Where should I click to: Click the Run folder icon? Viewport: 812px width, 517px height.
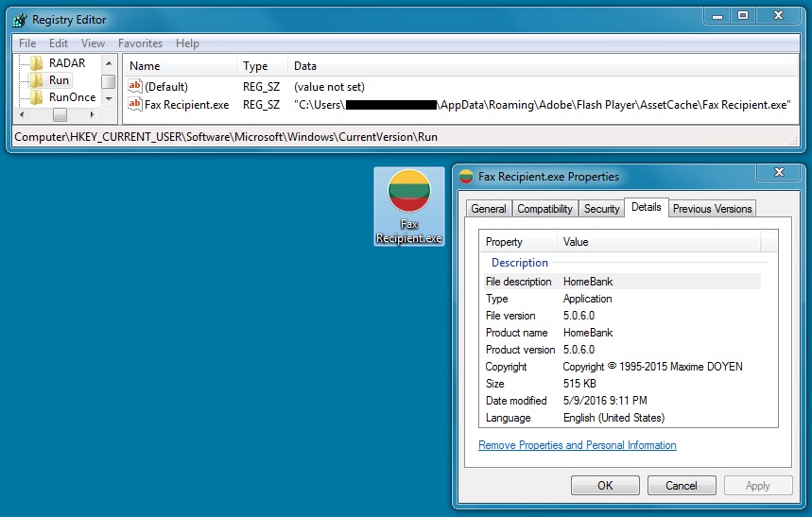pyautogui.click(x=37, y=80)
